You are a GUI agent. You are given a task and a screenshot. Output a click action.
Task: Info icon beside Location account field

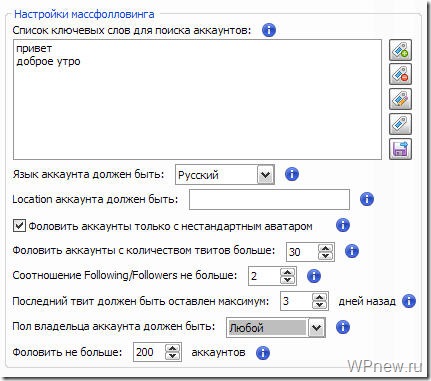367,199
